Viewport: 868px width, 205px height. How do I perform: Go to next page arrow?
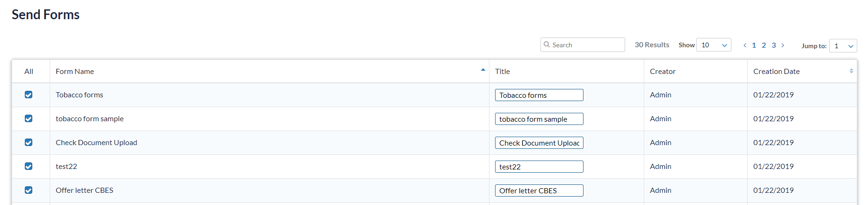[783, 45]
